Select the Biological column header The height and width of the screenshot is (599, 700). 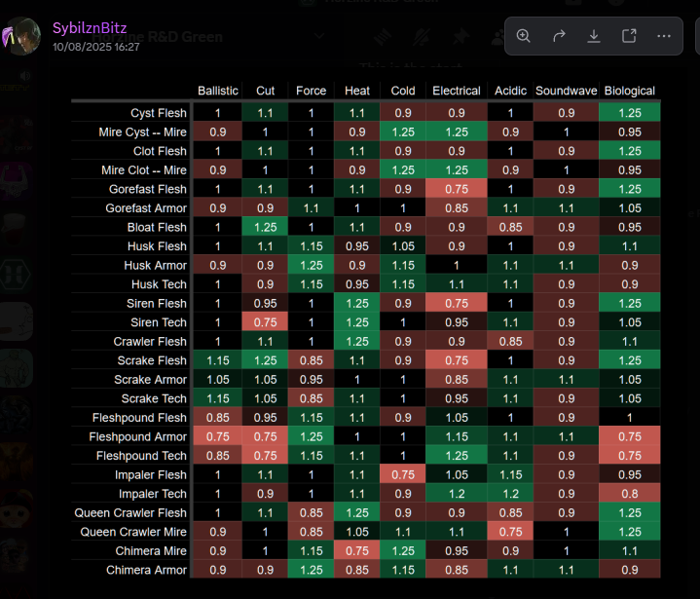click(x=630, y=91)
